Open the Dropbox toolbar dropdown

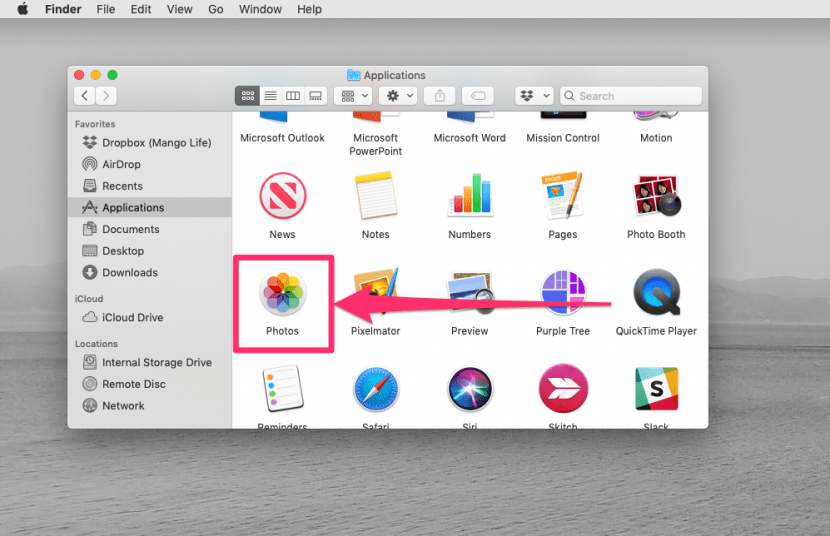click(x=535, y=96)
